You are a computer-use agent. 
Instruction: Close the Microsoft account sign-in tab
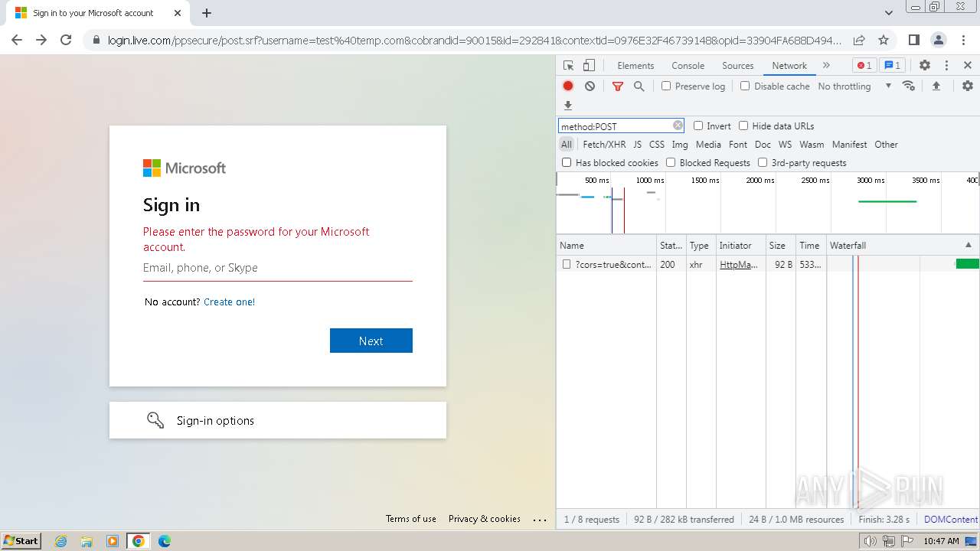(x=178, y=13)
